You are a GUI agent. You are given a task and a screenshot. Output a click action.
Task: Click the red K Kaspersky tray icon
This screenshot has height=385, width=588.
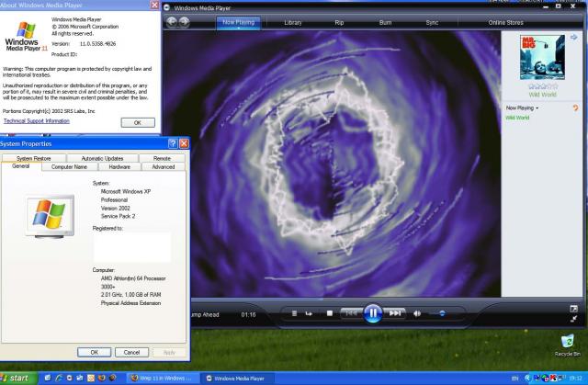[x=553, y=379]
